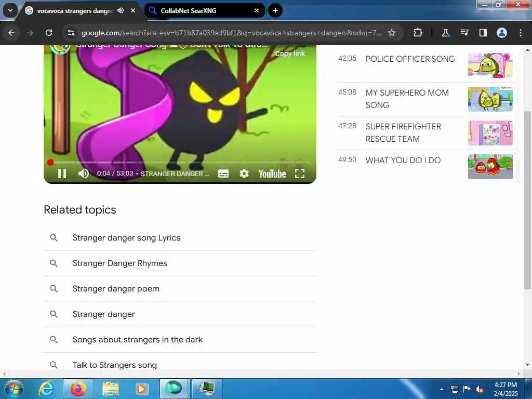Open browser extensions puzzle icon
The image size is (532, 399).
pyautogui.click(x=418, y=33)
